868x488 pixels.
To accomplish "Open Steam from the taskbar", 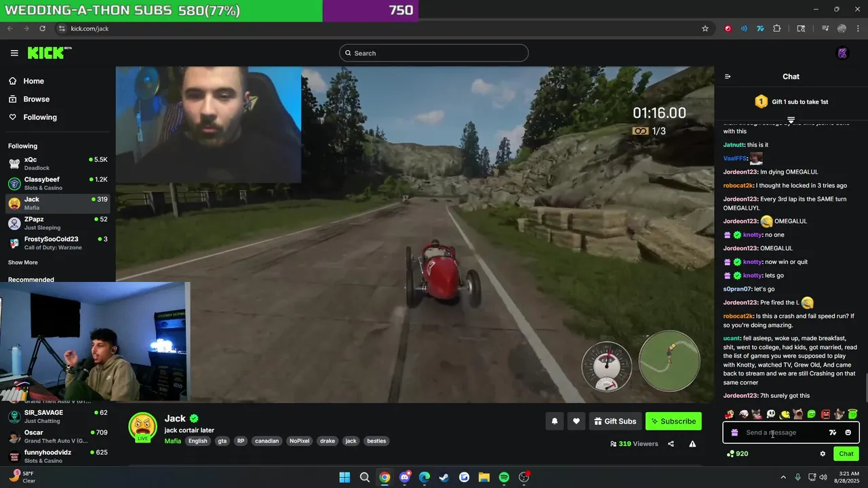I will click(x=444, y=477).
